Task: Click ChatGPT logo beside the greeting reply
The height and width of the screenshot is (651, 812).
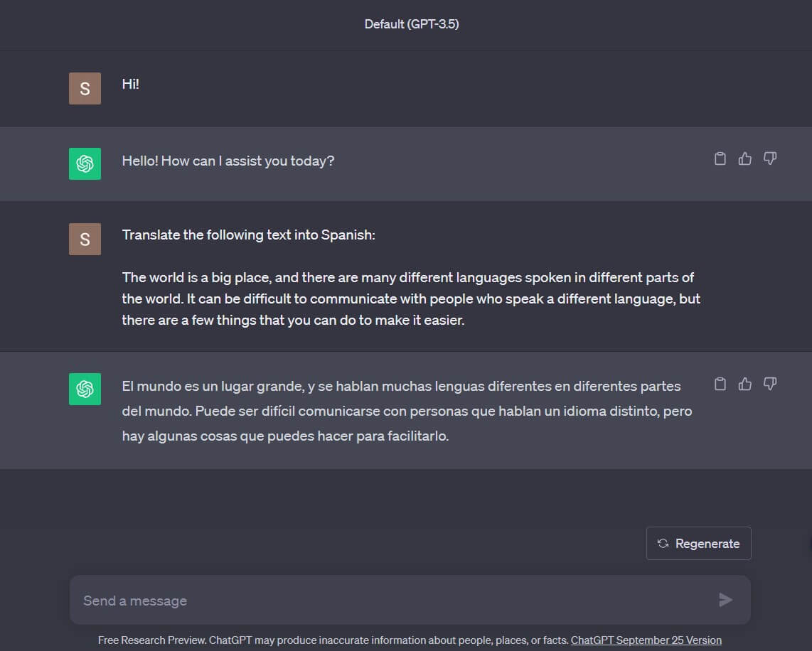Action: coord(85,163)
